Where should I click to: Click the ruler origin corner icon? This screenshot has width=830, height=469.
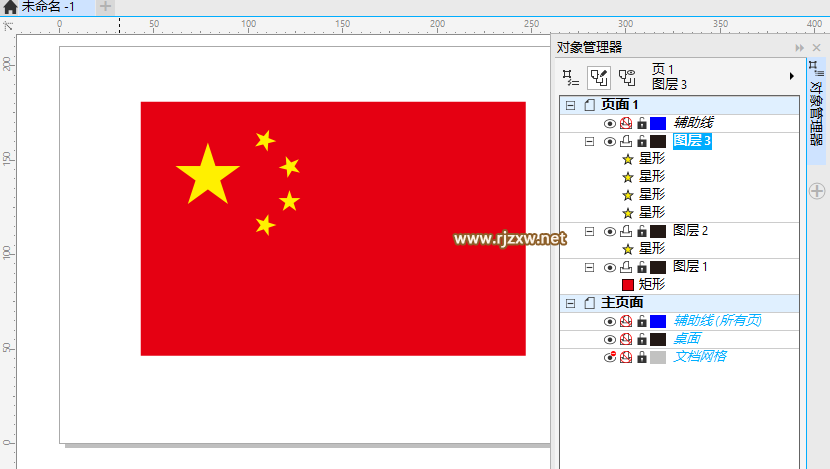[x=8, y=25]
